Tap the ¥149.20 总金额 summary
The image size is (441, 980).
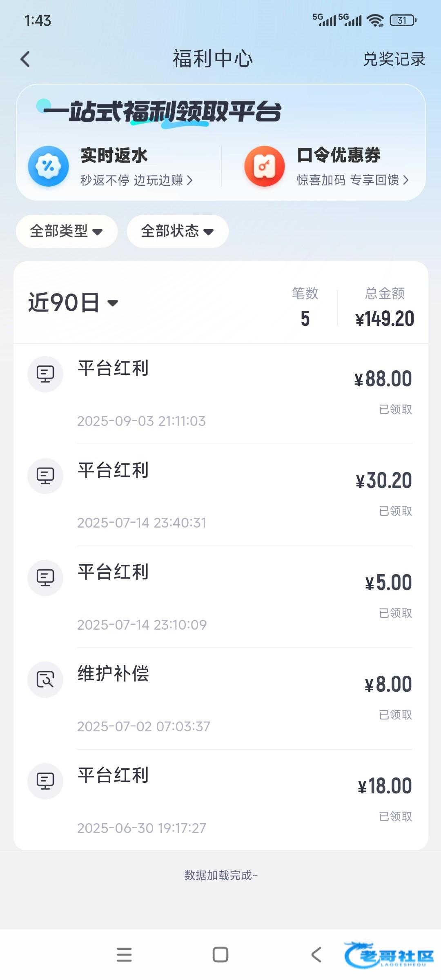[385, 318]
